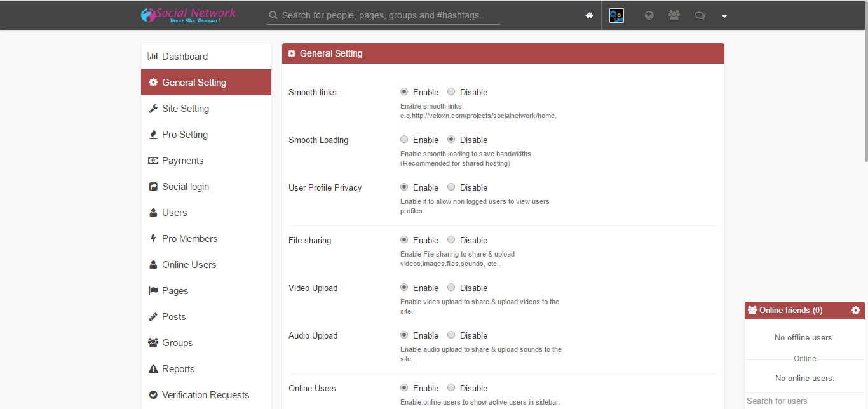Click the Social Network logo
The width and height of the screenshot is (868, 409).
189,15
